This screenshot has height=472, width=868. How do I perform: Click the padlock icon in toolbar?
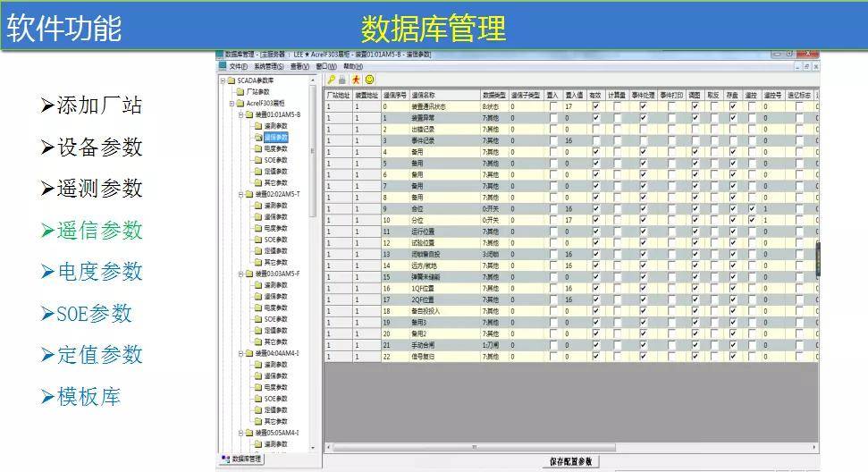click(342, 80)
